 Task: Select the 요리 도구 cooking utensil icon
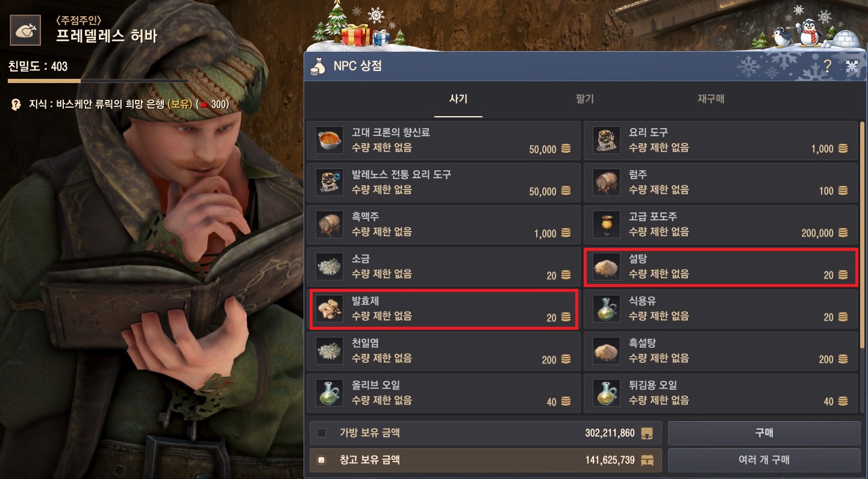[x=607, y=140]
